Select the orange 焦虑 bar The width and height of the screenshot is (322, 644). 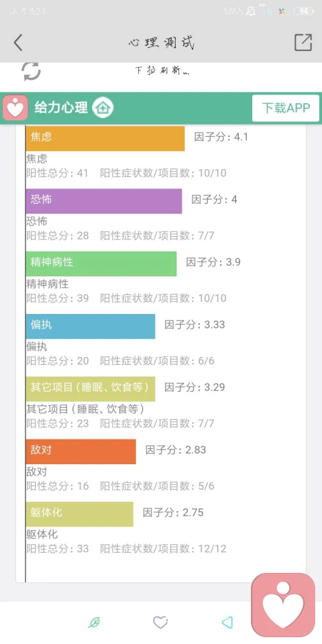pos(105,138)
